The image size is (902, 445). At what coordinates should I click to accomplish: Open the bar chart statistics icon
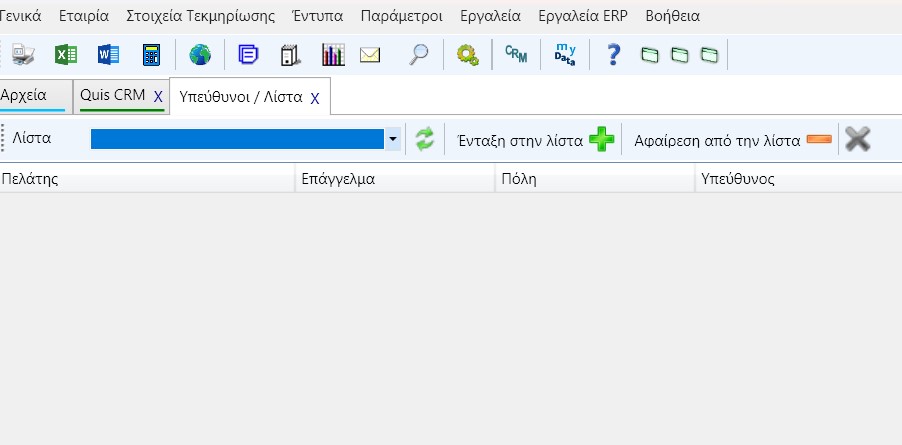tap(333, 55)
